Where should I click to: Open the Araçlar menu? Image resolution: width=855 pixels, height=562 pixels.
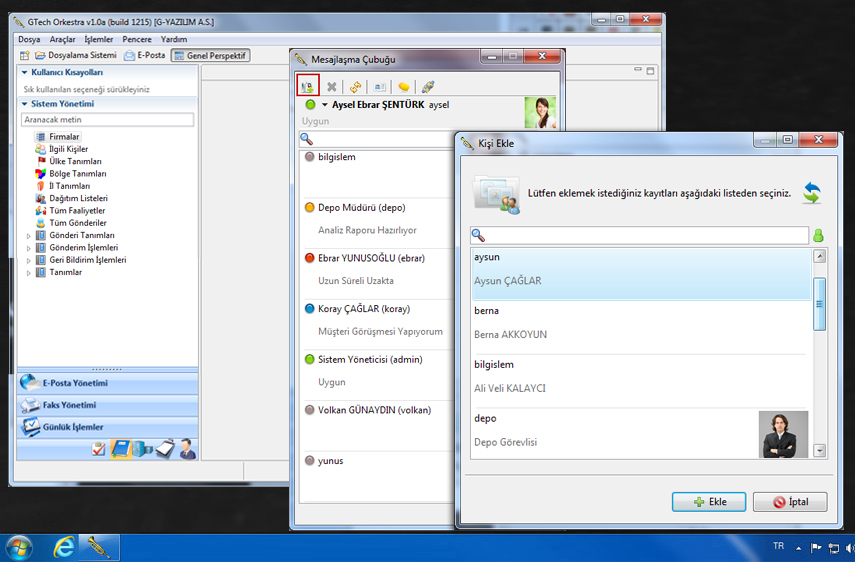(62, 39)
